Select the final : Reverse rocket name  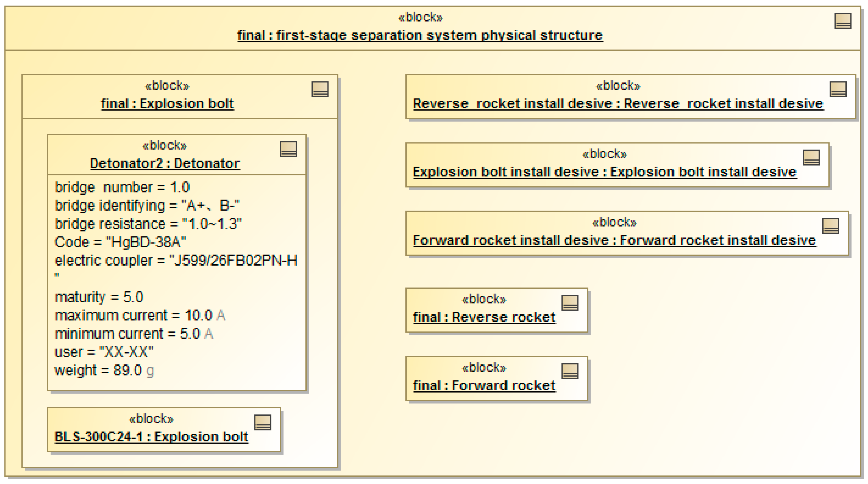tap(484, 317)
